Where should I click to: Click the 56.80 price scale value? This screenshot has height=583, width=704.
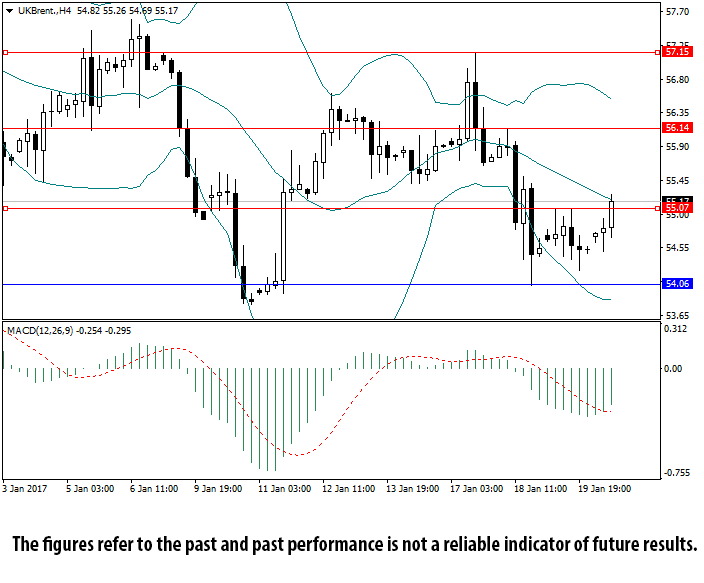677,80
